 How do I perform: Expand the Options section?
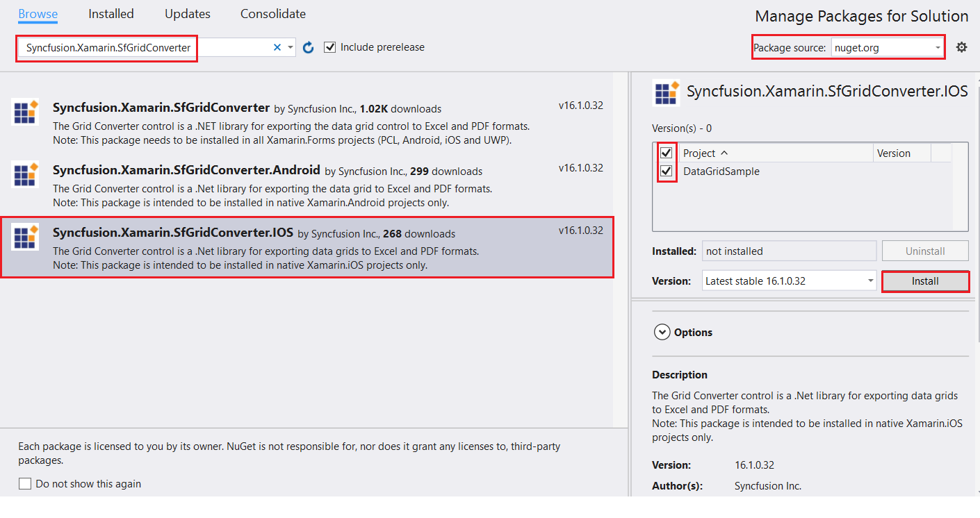(662, 333)
